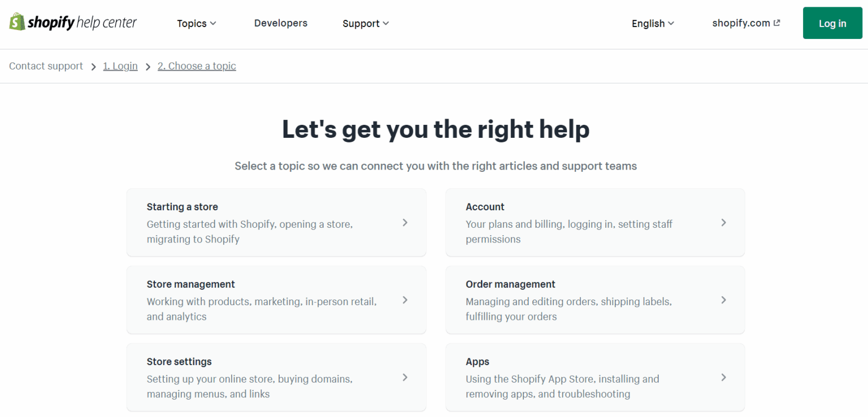
Task: Select the Order management support topic
Action: (595, 300)
